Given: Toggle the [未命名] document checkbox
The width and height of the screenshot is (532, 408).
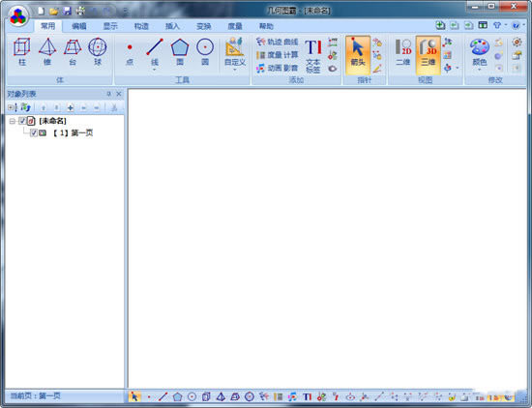Looking at the screenshot, I should (22, 121).
